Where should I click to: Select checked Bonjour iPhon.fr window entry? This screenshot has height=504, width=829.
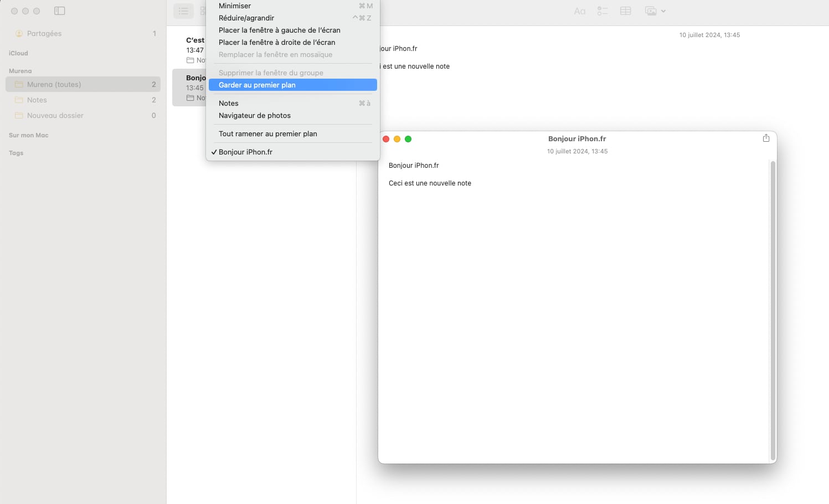pyautogui.click(x=293, y=152)
